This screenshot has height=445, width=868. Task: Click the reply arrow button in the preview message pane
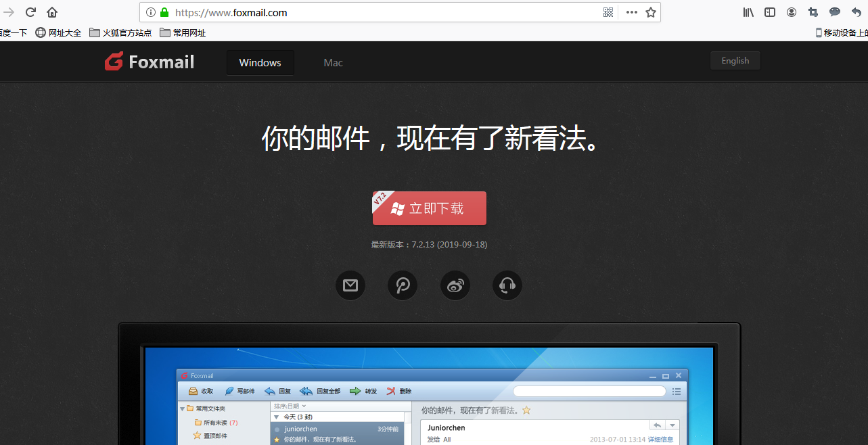[656, 425]
